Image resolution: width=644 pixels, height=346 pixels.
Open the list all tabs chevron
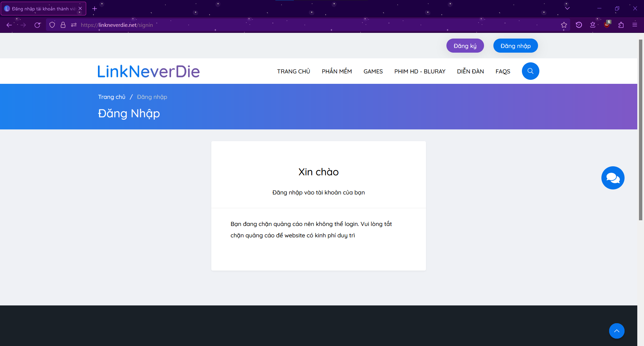point(567,8)
